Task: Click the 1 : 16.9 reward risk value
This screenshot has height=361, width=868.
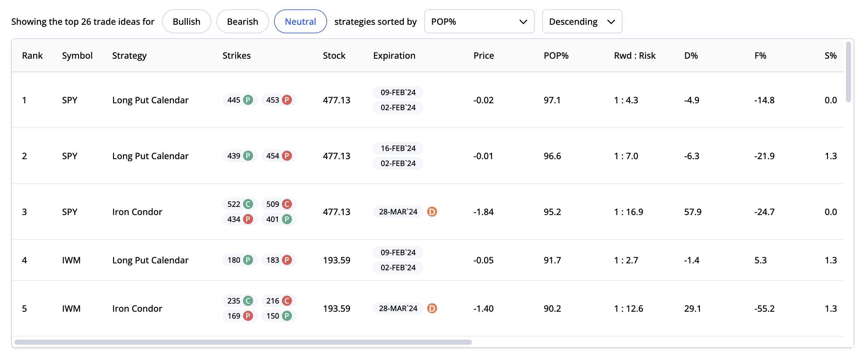Action: coord(628,212)
